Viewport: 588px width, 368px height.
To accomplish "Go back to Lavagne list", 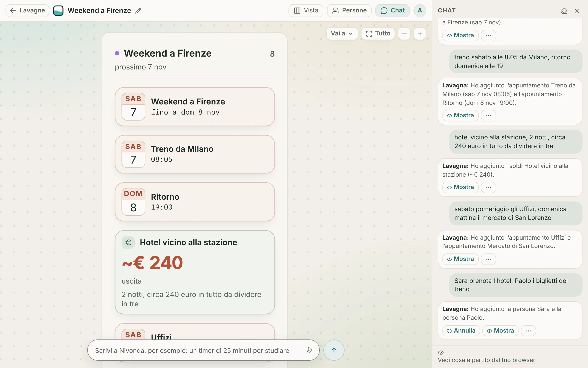I will click(x=27, y=11).
